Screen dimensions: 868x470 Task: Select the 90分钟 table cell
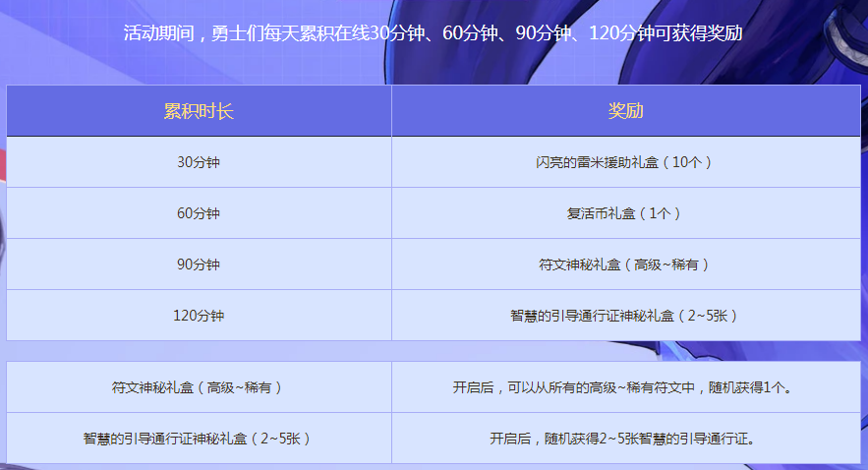(x=199, y=264)
